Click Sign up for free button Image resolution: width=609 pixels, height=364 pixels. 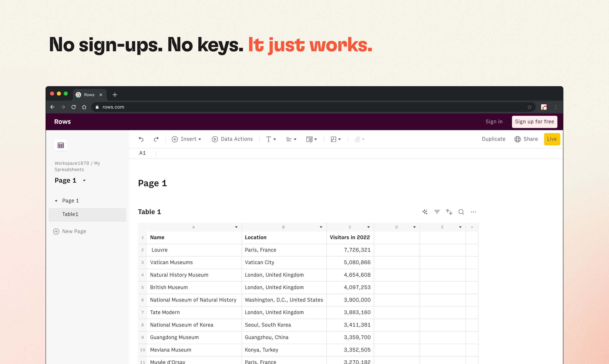click(x=534, y=122)
